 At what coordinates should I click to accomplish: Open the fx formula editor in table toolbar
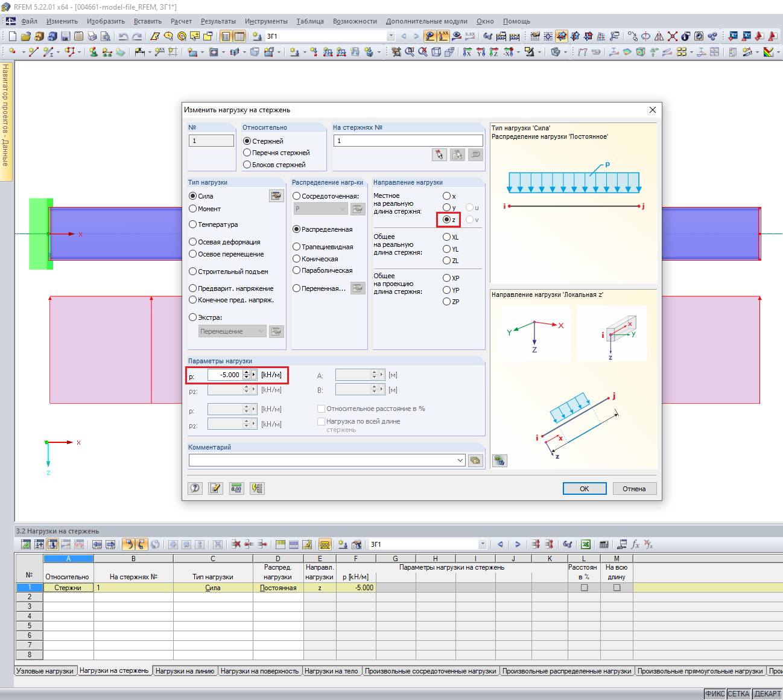click(635, 544)
